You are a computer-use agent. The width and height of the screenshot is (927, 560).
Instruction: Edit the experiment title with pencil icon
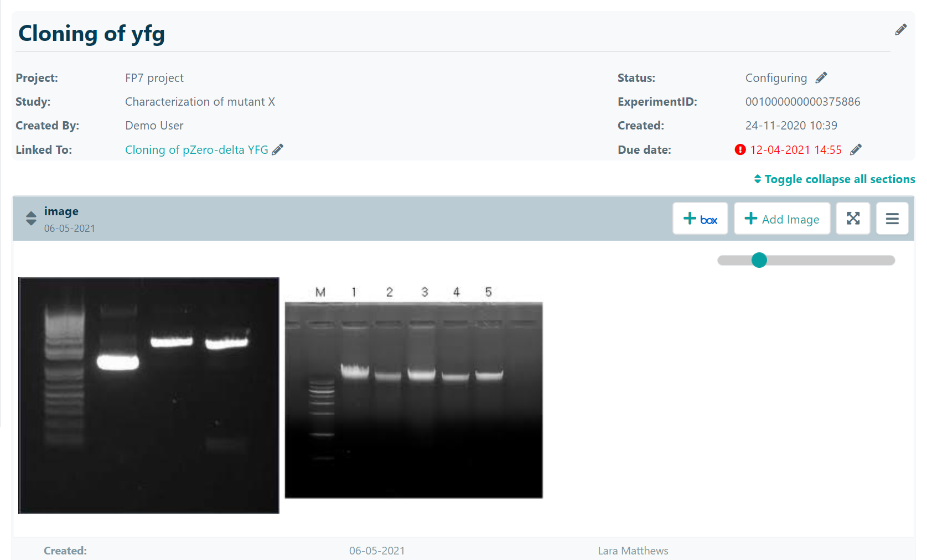(x=900, y=30)
